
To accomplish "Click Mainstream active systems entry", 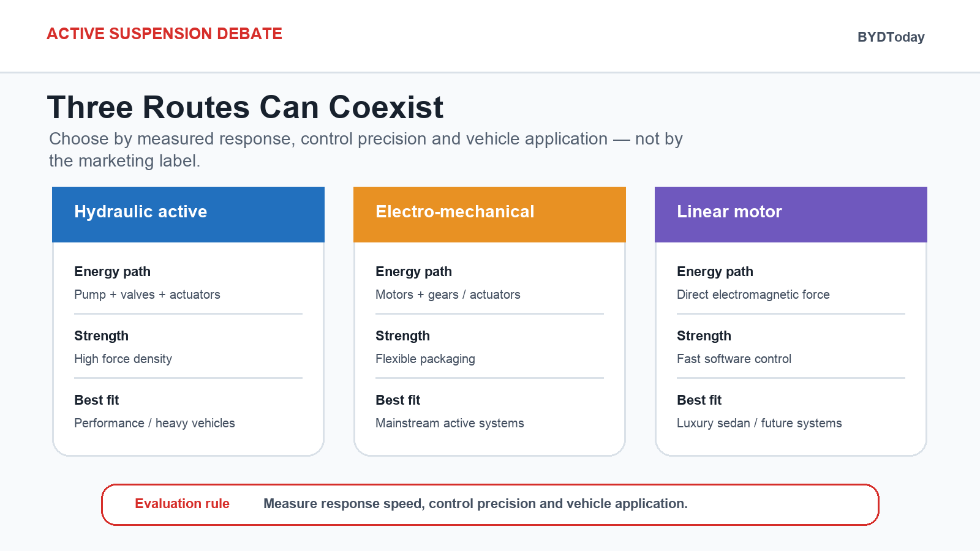I will [x=450, y=423].
